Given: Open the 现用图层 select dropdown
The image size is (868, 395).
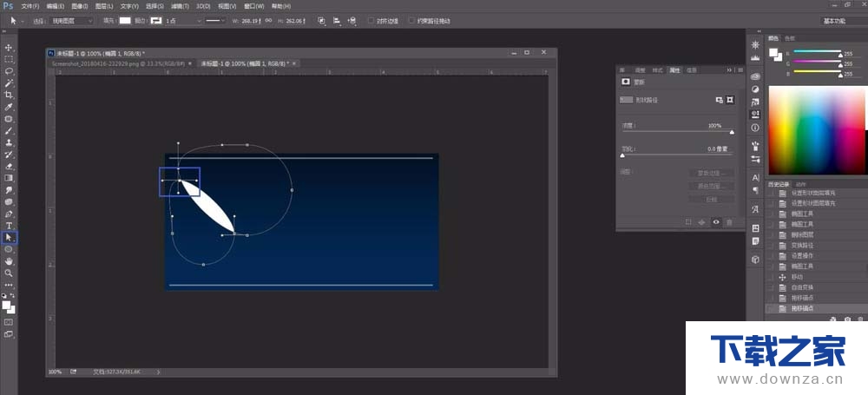Looking at the screenshot, I should pyautogui.click(x=73, y=21).
